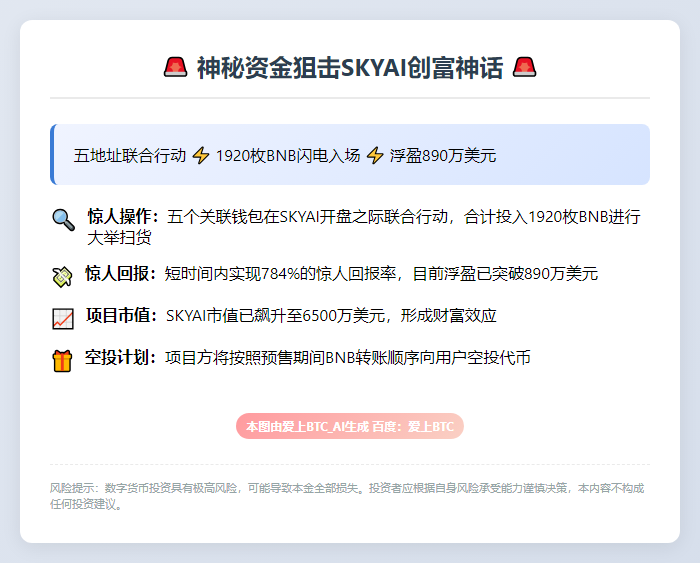Image resolution: width=700 pixels, height=563 pixels.
Task: Tap the chart icon beside 项目市值
Action: (x=63, y=318)
